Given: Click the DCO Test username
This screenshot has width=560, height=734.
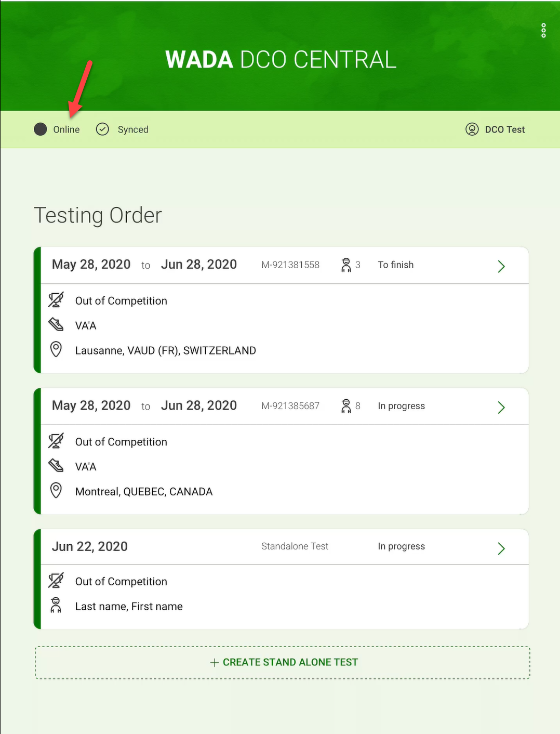Looking at the screenshot, I should tap(505, 129).
